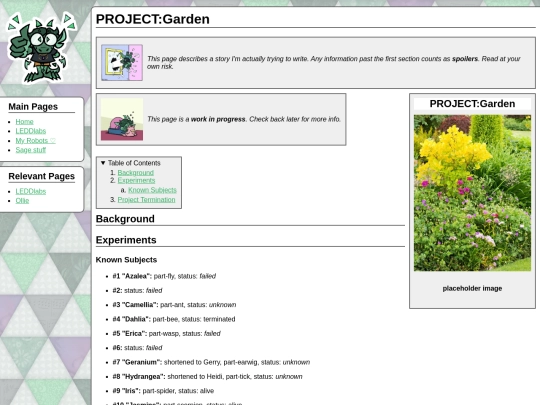Open LEDDlabs link under Relevant Pages
The height and width of the screenshot is (405, 540).
31,191
